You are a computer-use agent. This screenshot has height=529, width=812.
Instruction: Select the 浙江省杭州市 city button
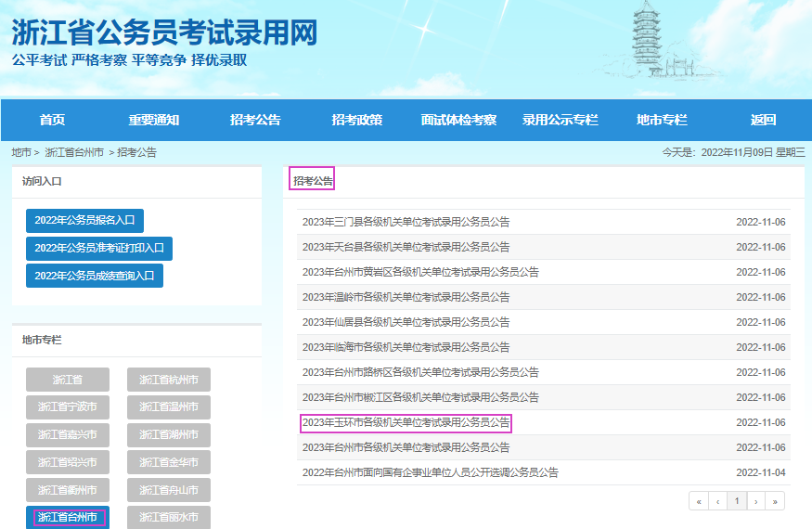pyautogui.click(x=169, y=380)
